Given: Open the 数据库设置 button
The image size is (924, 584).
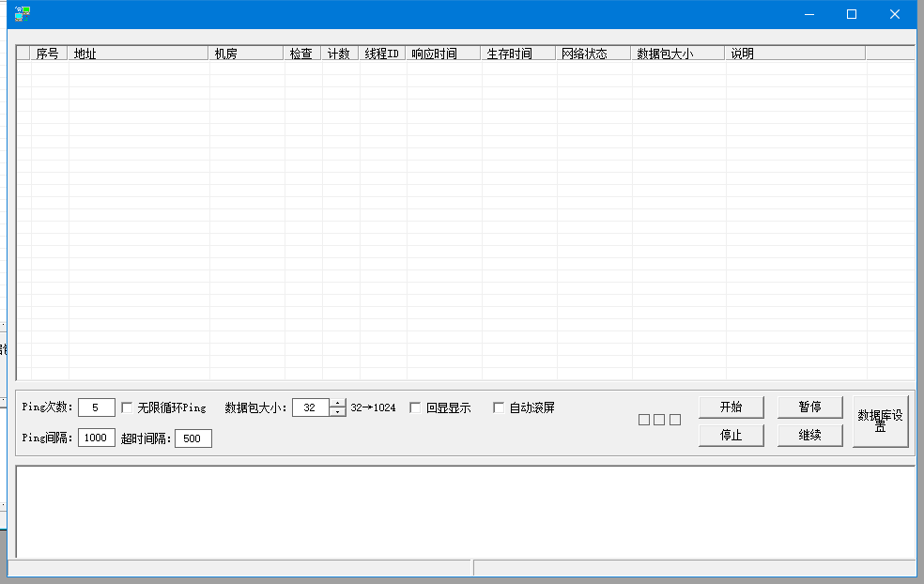Looking at the screenshot, I should [881, 421].
